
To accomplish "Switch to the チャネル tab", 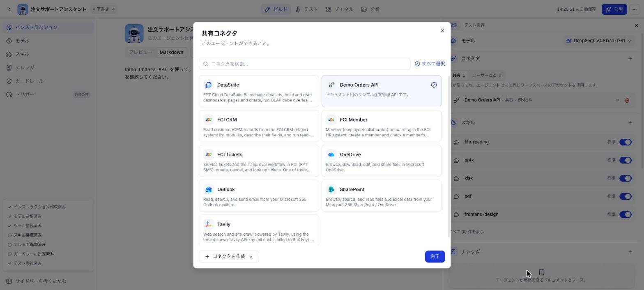I will (340, 9).
